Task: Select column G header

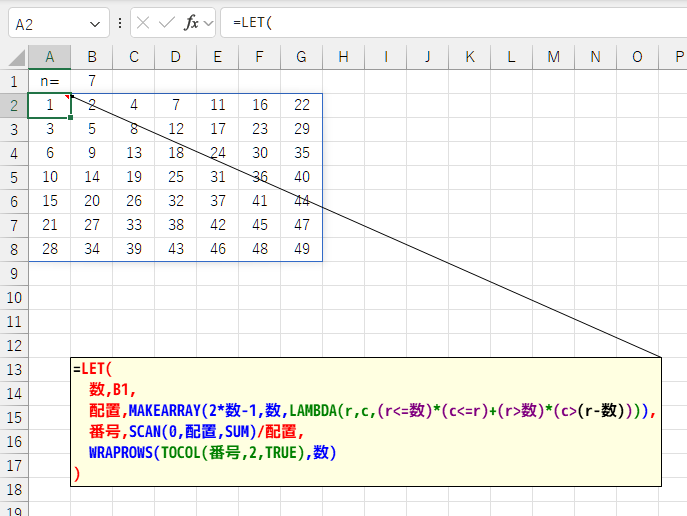Action: [x=301, y=57]
